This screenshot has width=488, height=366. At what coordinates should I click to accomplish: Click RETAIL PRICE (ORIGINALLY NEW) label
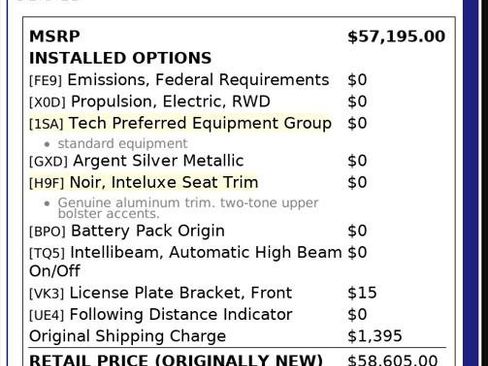pyautogui.click(x=176, y=360)
